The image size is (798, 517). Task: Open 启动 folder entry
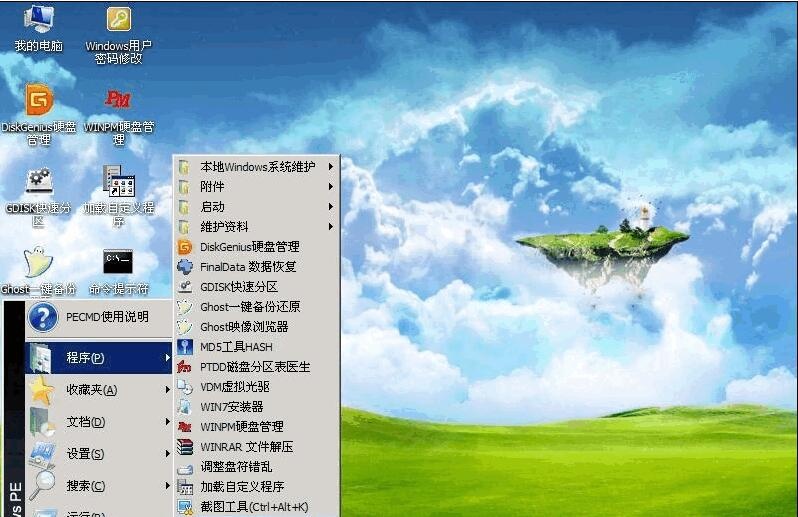256,207
